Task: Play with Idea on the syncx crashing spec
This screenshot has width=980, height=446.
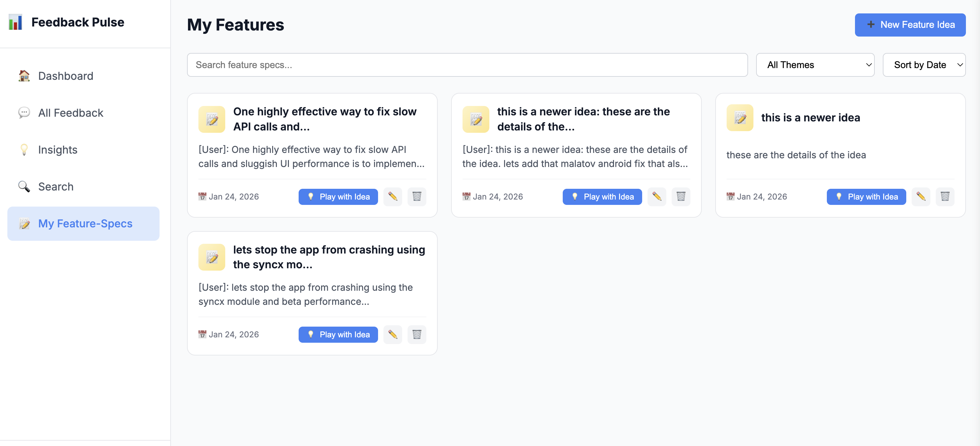Action: (338, 335)
